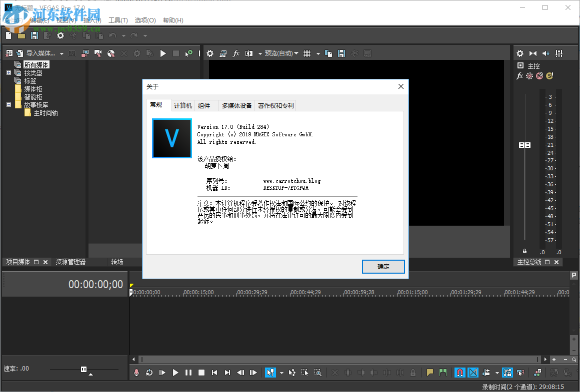This screenshot has width=580, height=392.
Task: Solo the Master bus
Action: pyautogui.click(x=549, y=76)
